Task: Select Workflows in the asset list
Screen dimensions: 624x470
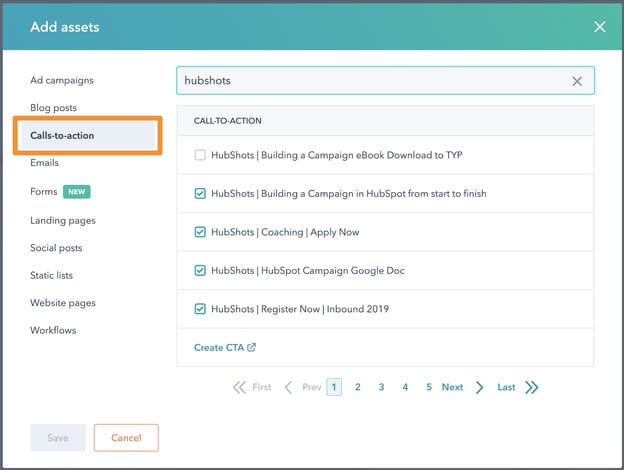Action: pos(53,330)
